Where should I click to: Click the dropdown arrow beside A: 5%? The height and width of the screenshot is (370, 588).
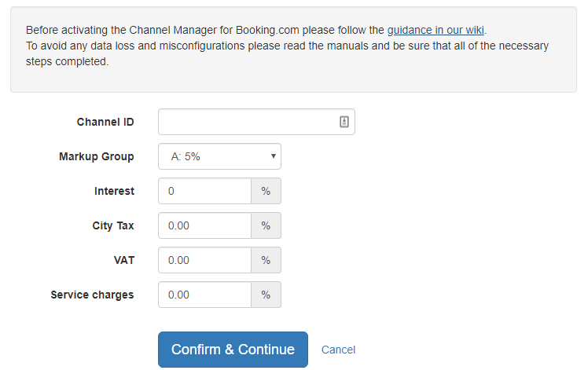click(274, 156)
